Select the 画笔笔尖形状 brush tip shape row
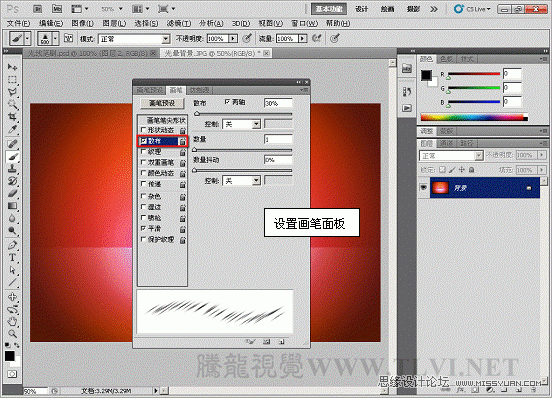Image resolution: width=552 pixels, height=398 pixels. 162,120
